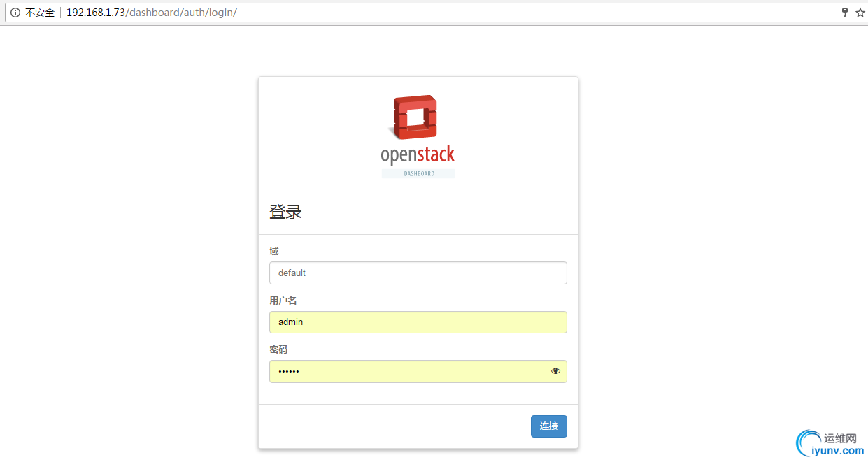
Task: Click the 用户名 field label
Action: pyautogui.click(x=283, y=301)
